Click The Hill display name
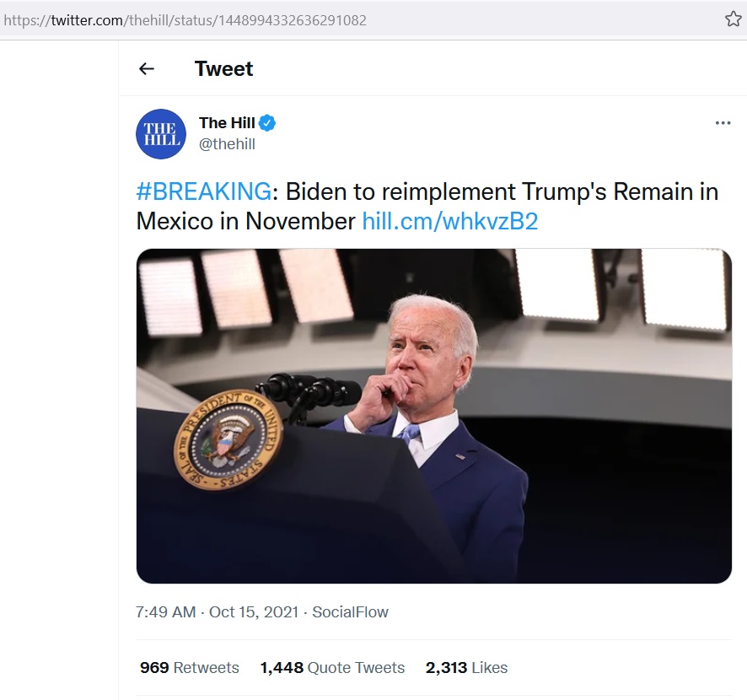 click(227, 123)
